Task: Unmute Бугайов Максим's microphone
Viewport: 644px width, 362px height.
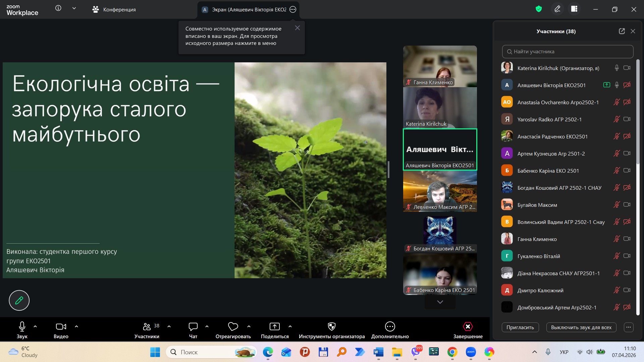Action: click(x=616, y=205)
